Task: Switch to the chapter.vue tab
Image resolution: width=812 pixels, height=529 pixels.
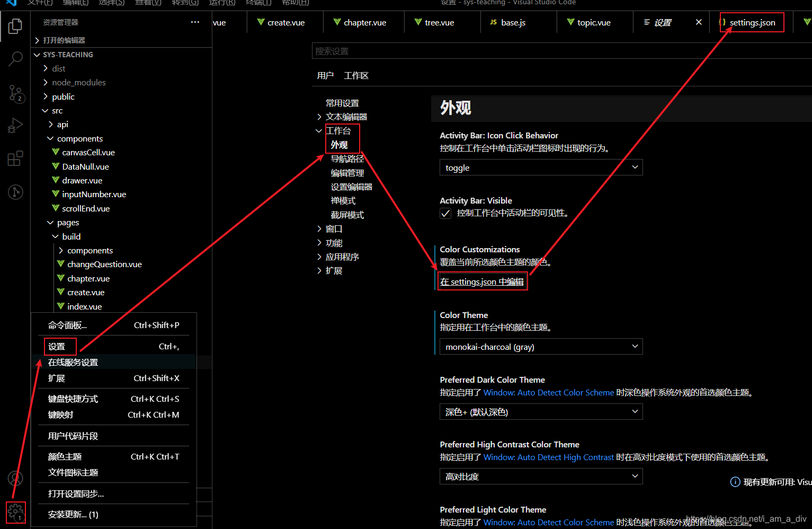Action: click(x=364, y=22)
